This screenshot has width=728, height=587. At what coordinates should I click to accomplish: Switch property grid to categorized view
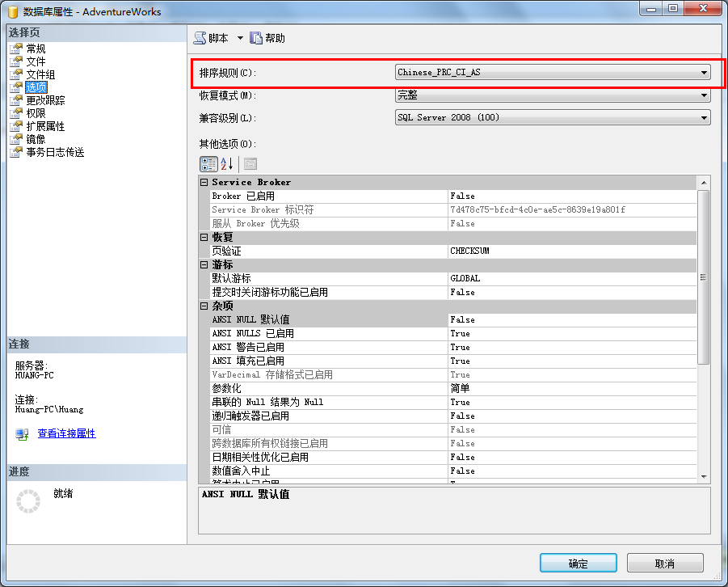pos(208,163)
